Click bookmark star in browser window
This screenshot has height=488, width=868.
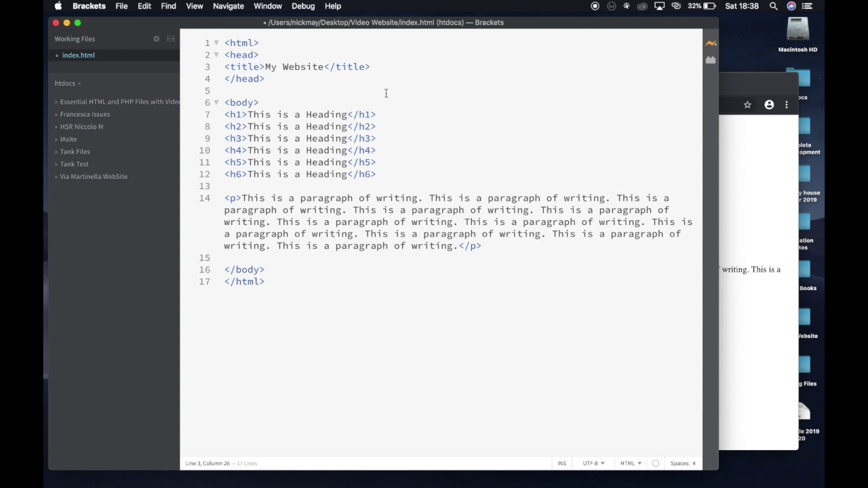tap(747, 105)
